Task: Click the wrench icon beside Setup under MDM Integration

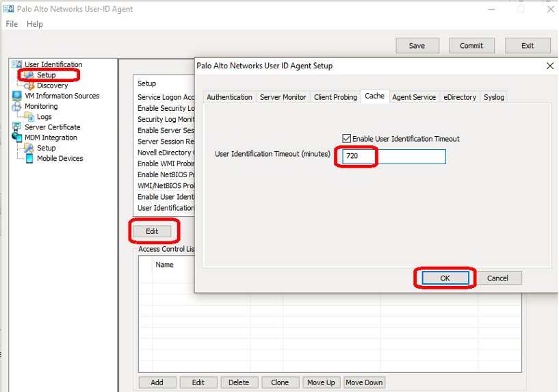Action: pos(29,148)
